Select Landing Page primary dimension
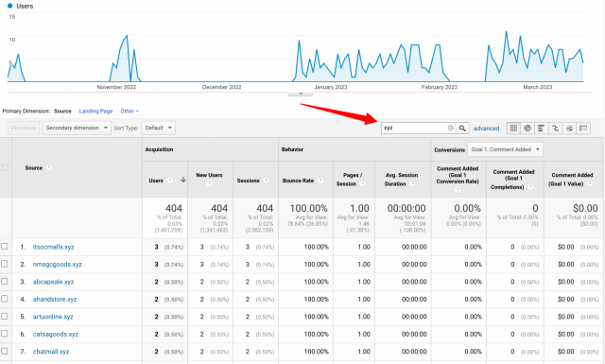 click(x=95, y=112)
